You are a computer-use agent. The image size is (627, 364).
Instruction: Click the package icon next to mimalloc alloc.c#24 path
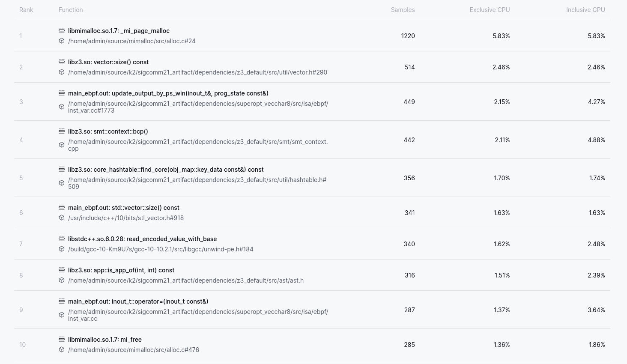62,41
